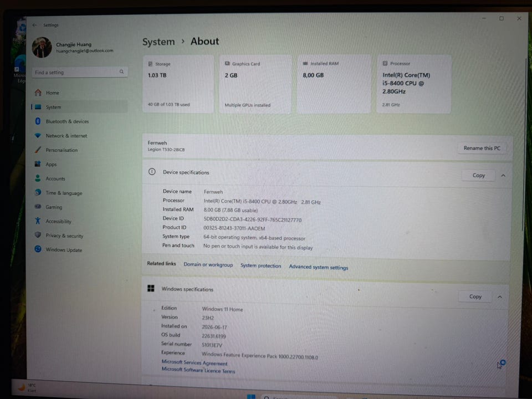Click the Home house icon
Viewport: 532px width, 399px height.
38,93
